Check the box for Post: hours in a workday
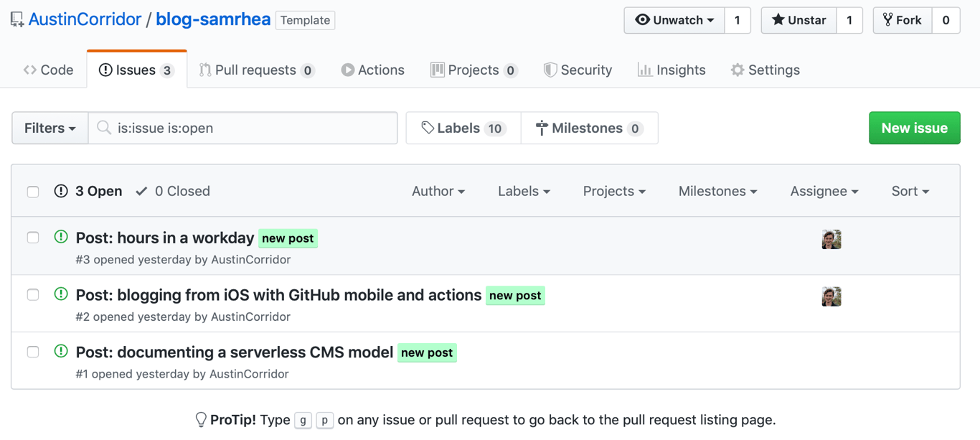980x440 pixels. tap(33, 238)
